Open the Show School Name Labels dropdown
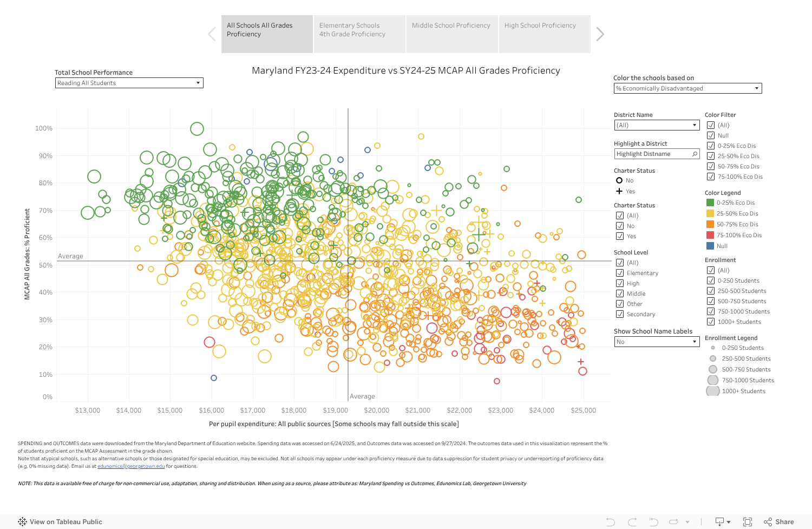Screen dimensions: 812x529 695,341
